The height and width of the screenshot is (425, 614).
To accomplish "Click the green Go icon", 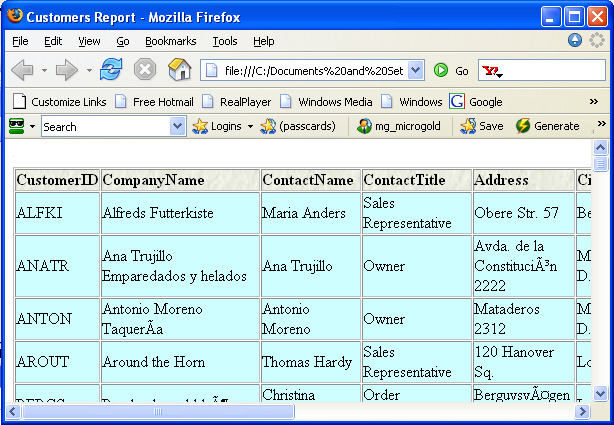I will point(441,71).
